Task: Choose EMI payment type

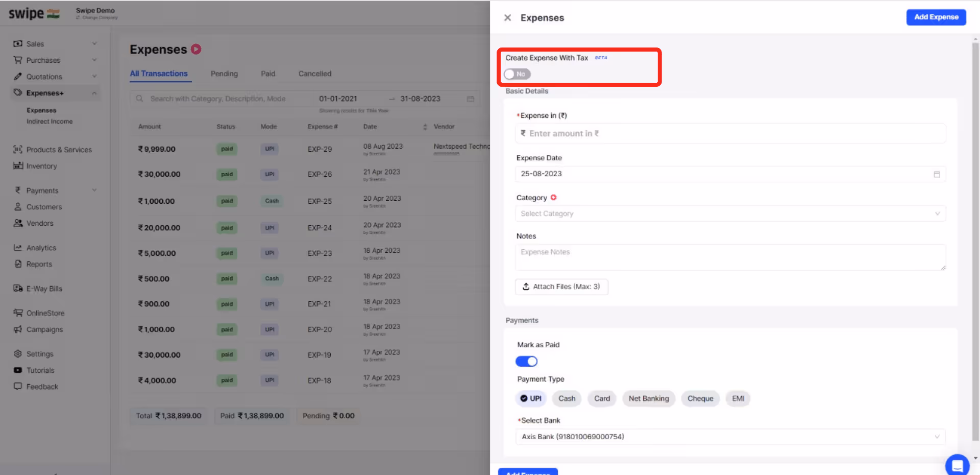Action: [x=738, y=398]
